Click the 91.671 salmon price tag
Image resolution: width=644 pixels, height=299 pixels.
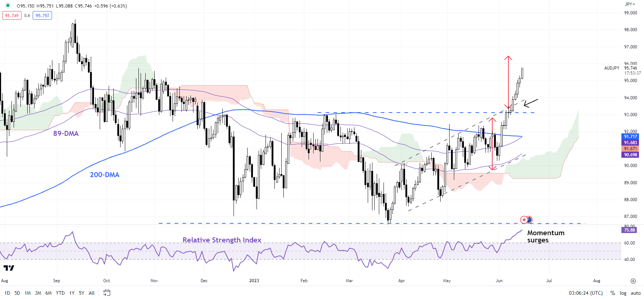(x=630, y=149)
